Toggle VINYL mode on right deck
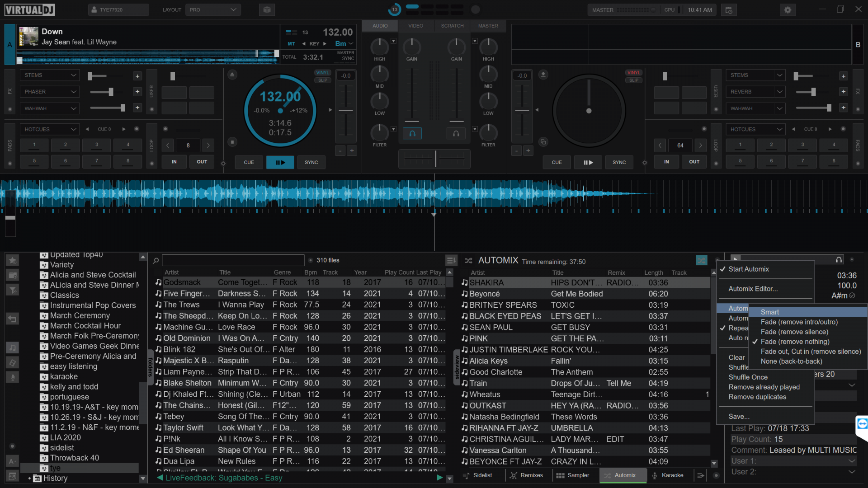 click(x=633, y=73)
